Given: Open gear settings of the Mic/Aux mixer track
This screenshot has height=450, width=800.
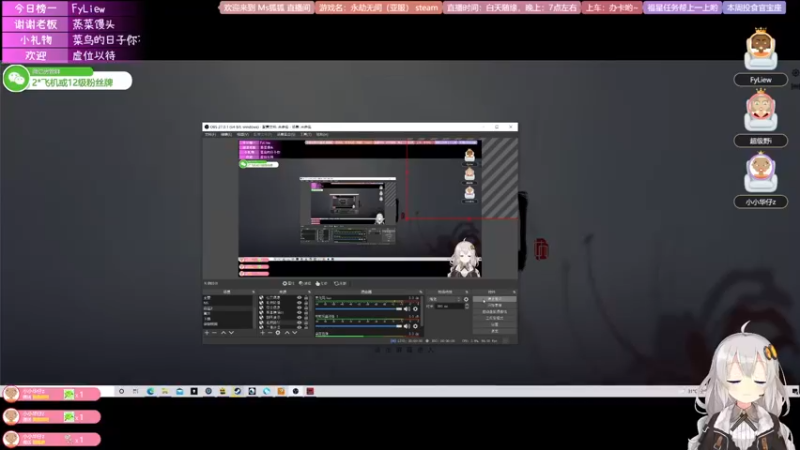Looking at the screenshot, I should [x=415, y=309].
